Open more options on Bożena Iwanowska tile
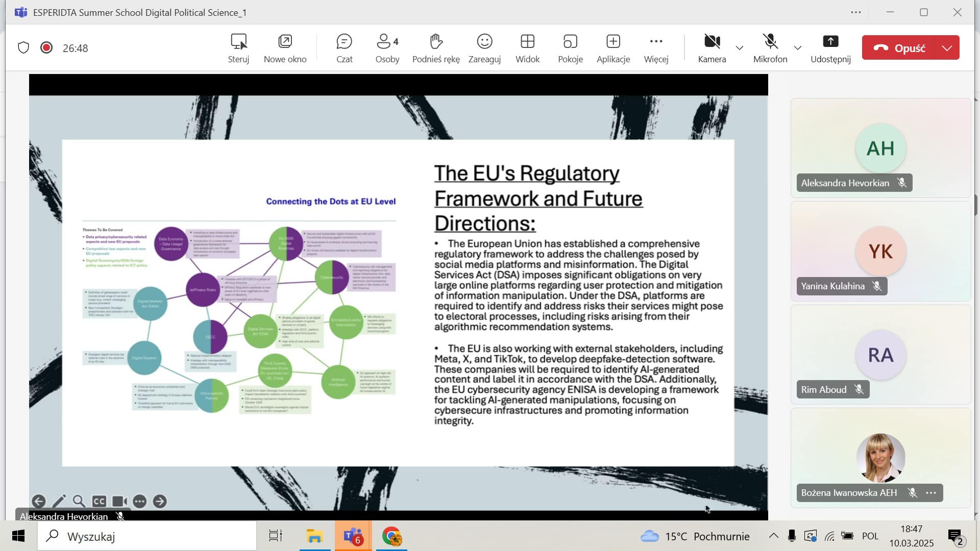This screenshot has height=551, width=980. pos(931,493)
